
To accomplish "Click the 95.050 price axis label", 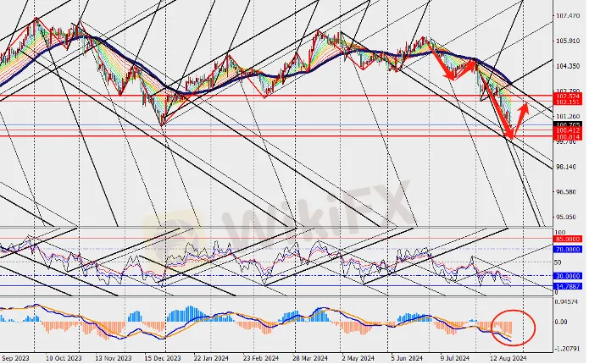I will [566, 217].
